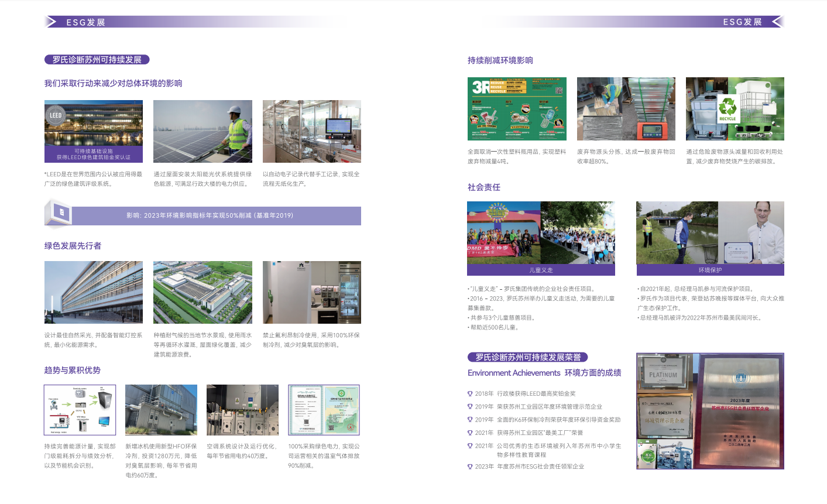Image resolution: width=827 pixels, height=504 pixels.
Task: Click bullet 帮助近500名儿童
Action: [493, 328]
